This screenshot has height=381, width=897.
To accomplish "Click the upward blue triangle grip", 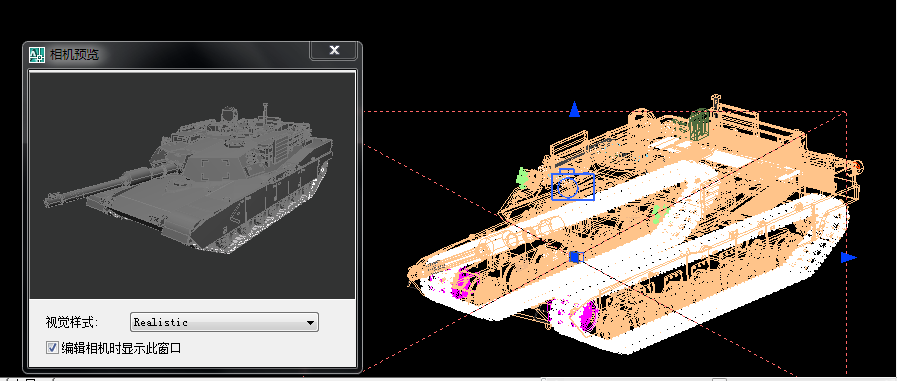I will point(574,109).
